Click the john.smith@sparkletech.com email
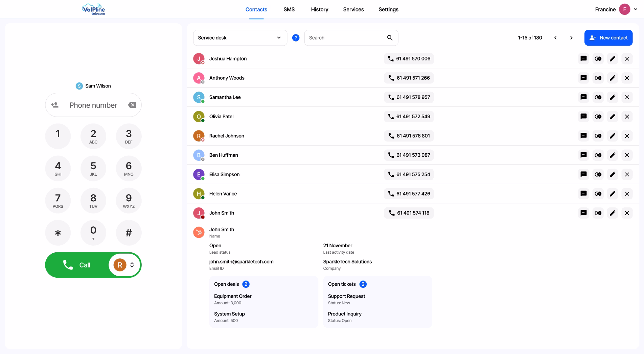The height and width of the screenshot is (354, 644). click(x=241, y=262)
